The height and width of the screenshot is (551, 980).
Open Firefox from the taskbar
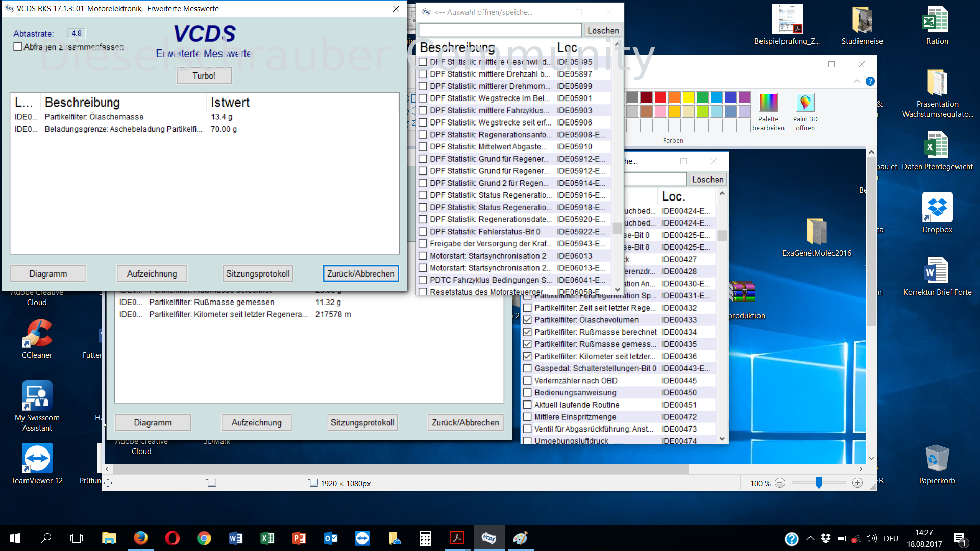pyautogui.click(x=140, y=538)
